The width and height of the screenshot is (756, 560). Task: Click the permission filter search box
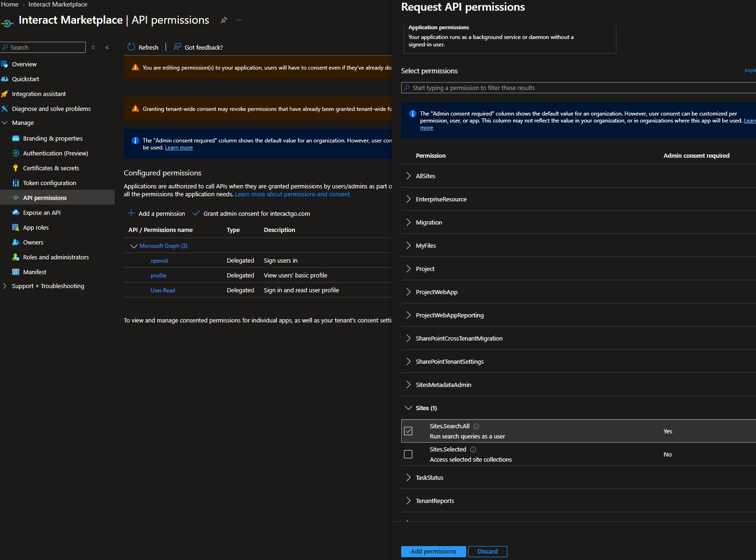pos(578,88)
